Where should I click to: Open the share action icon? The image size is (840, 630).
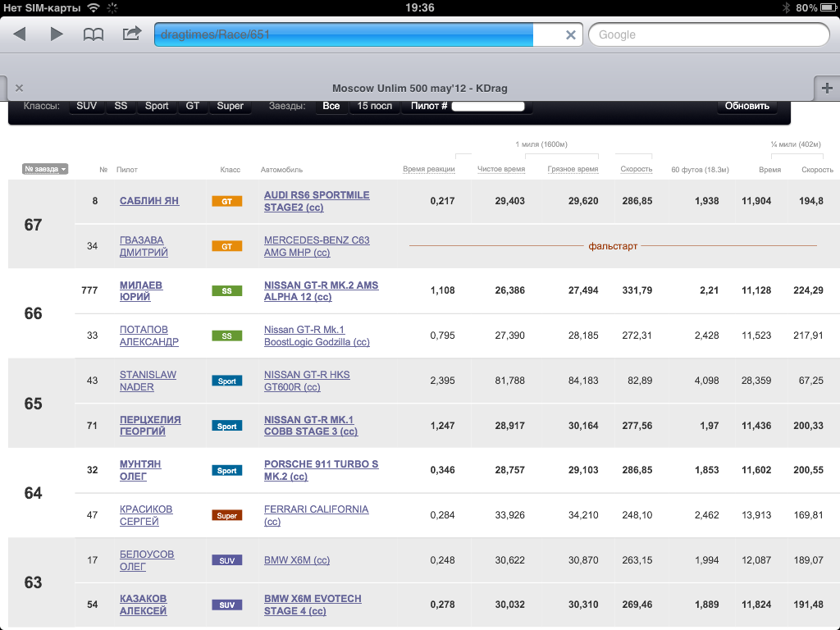[x=132, y=33]
